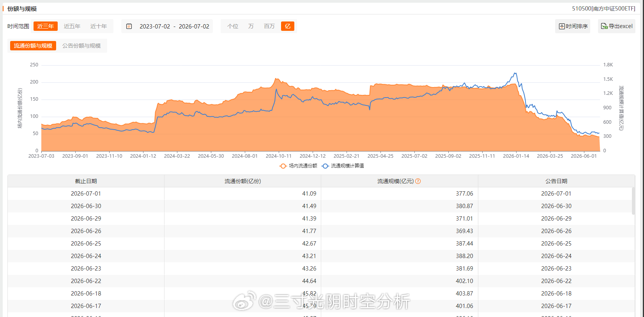Viewport: 644px width, 317px height.
Task: Click share value 41.49
Action: (309, 206)
